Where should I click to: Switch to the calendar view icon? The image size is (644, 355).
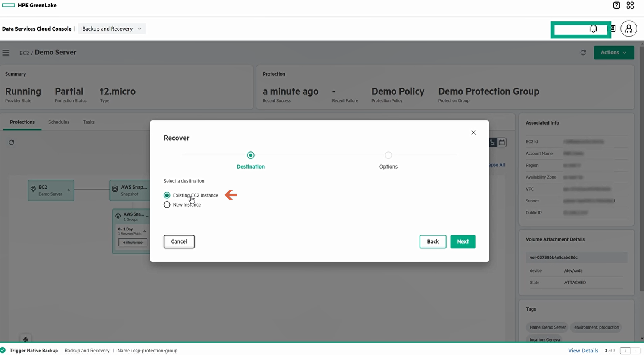tap(502, 142)
